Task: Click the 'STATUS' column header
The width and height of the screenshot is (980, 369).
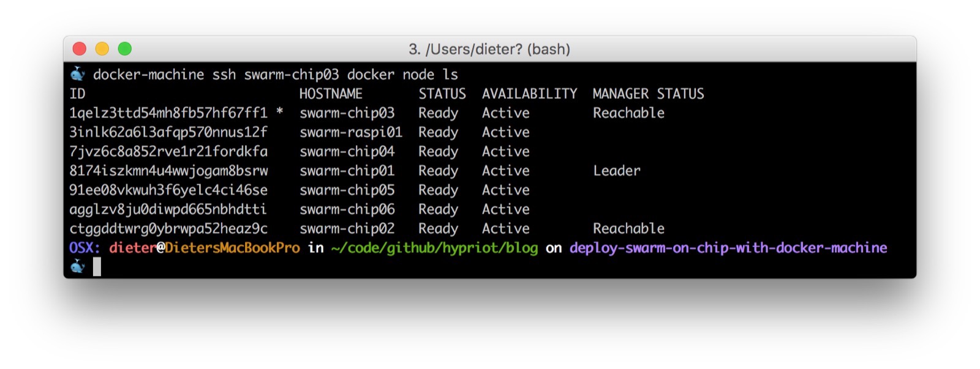Action: [442, 94]
